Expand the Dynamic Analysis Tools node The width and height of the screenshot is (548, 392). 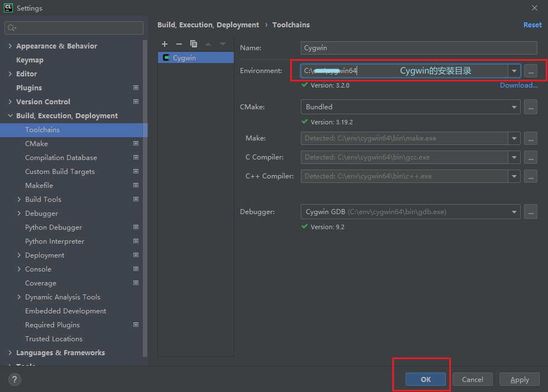coord(19,297)
